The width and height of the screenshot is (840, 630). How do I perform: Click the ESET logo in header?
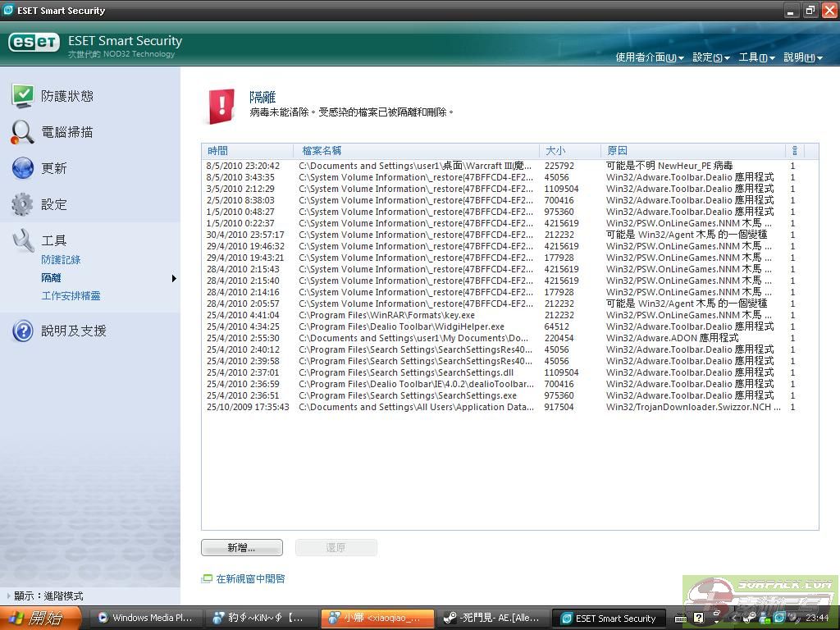34,43
